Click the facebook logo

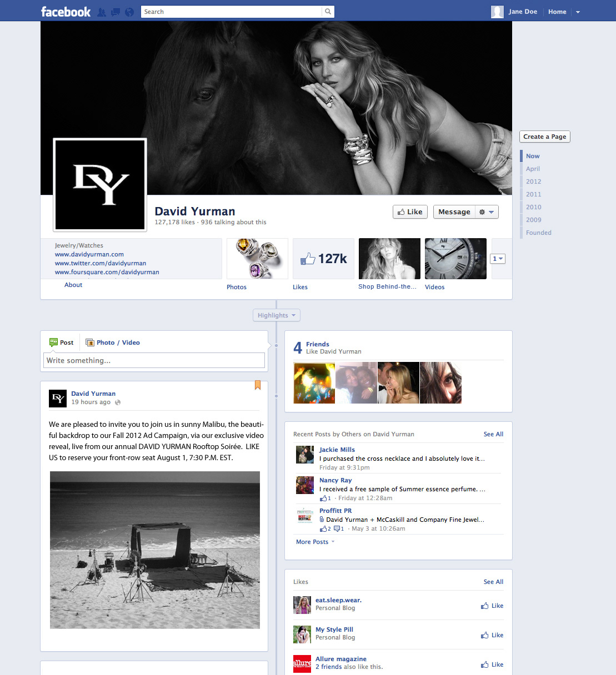(66, 12)
